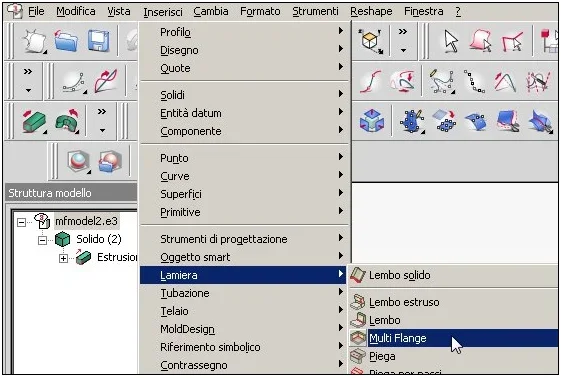Select Strumenti di progettazione menu entry

pos(243,239)
